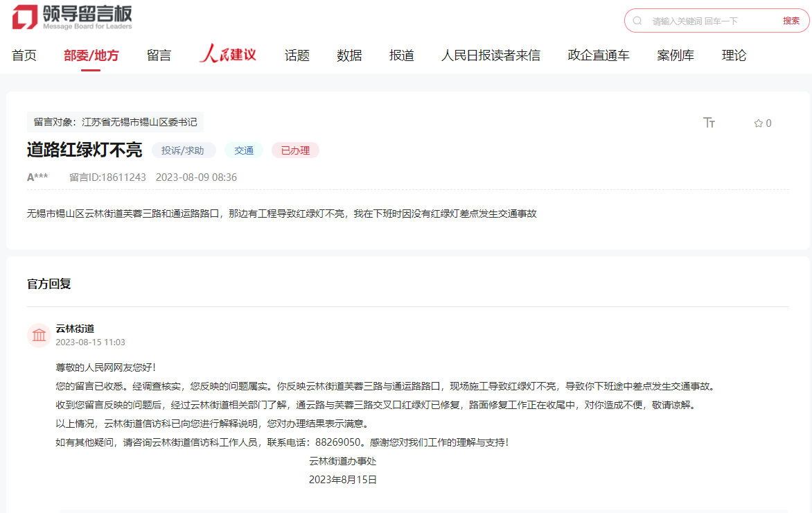Click the 领导留言板 logo icon
Image resolution: width=812 pixels, height=513 pixels.
coord(25,17)
